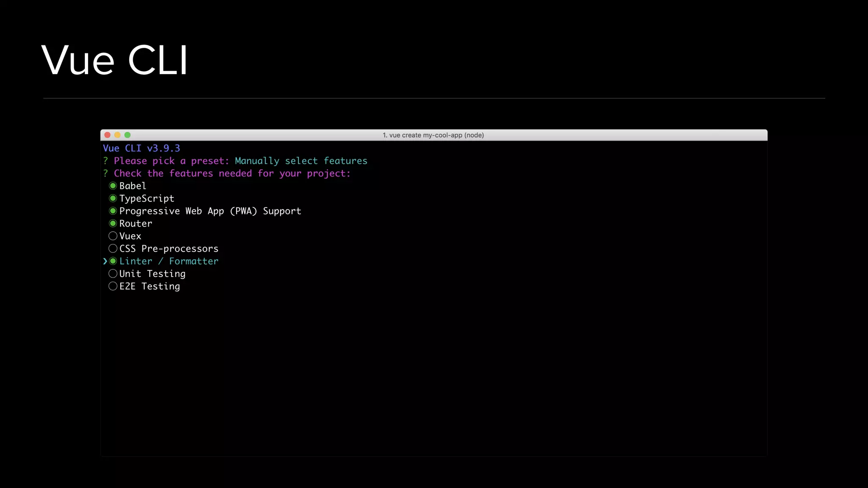Click the 'CSS Pre-processors' label text
Screen dimensions: 868x488
click(x=169, y=249)
